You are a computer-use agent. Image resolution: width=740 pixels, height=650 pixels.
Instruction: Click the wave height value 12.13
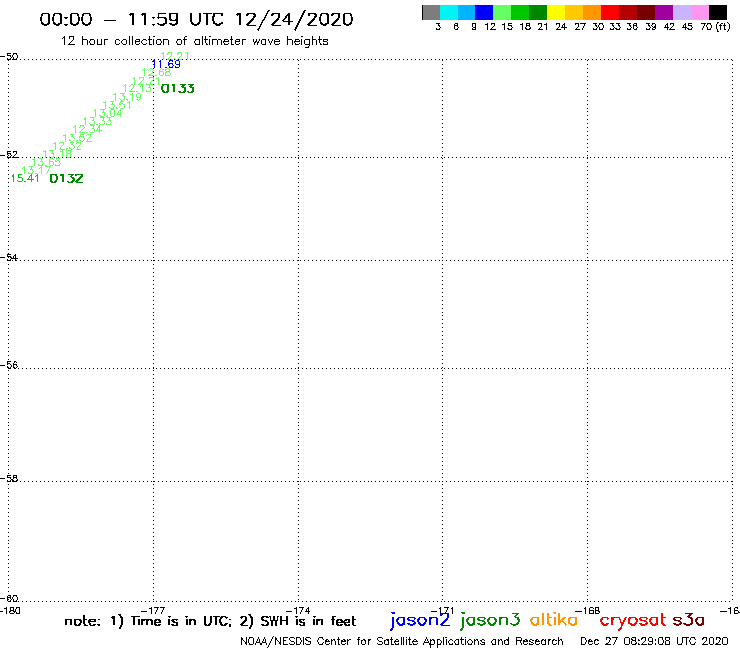point(137,88)
